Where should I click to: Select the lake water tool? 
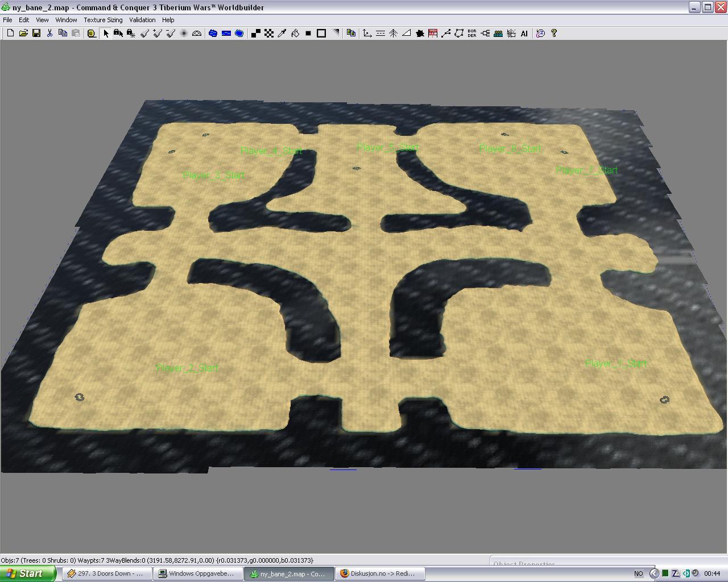click(x=213, y=34)
